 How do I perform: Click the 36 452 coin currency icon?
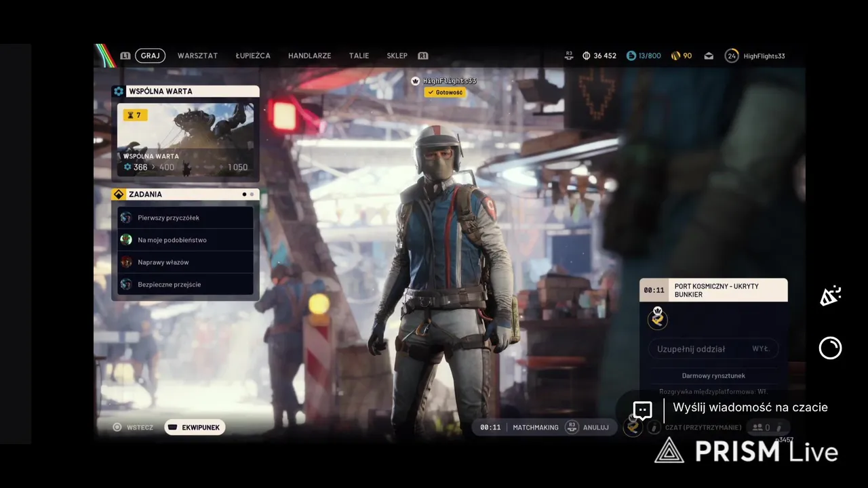tap(587, 56)
